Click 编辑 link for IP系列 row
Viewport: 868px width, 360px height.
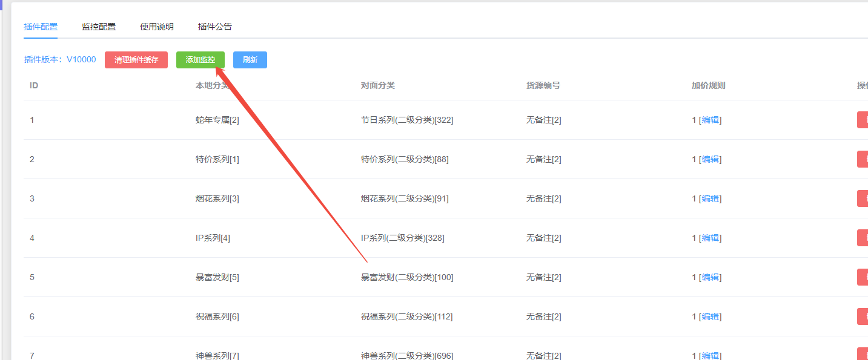click(x=711, y=238)
